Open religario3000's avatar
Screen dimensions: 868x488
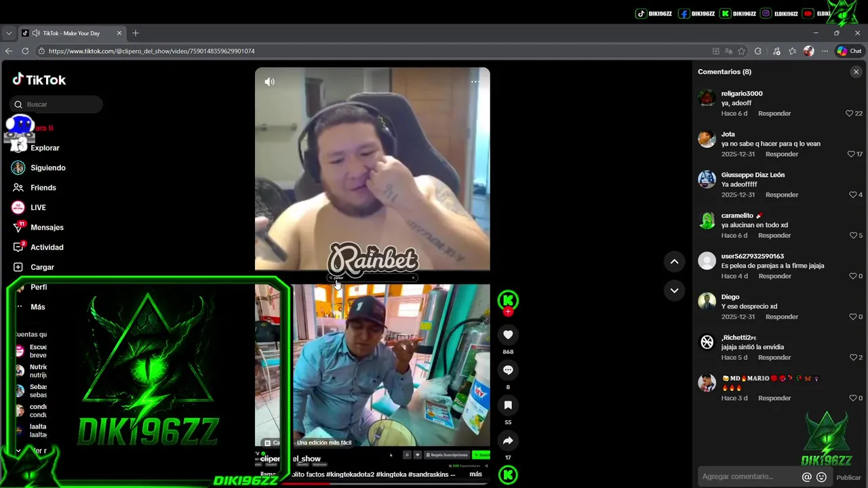click(x=707, y=98)
